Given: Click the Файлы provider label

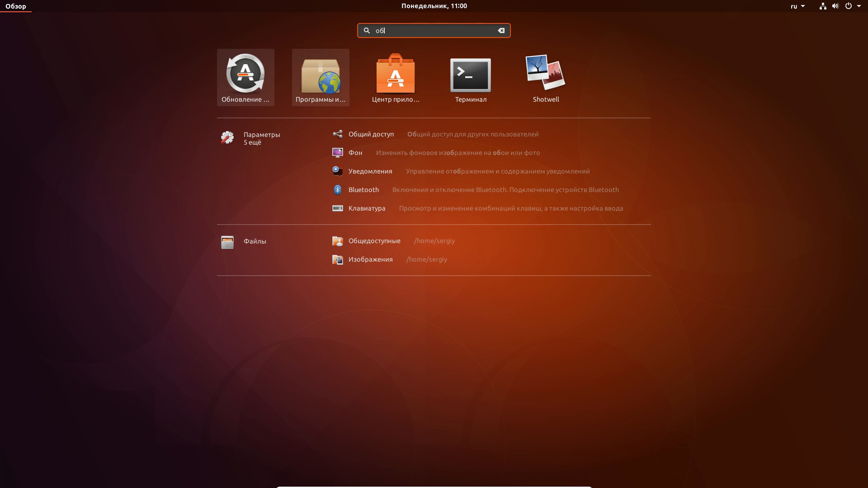Looking at the screenshot, I should (x=255, y=241).
